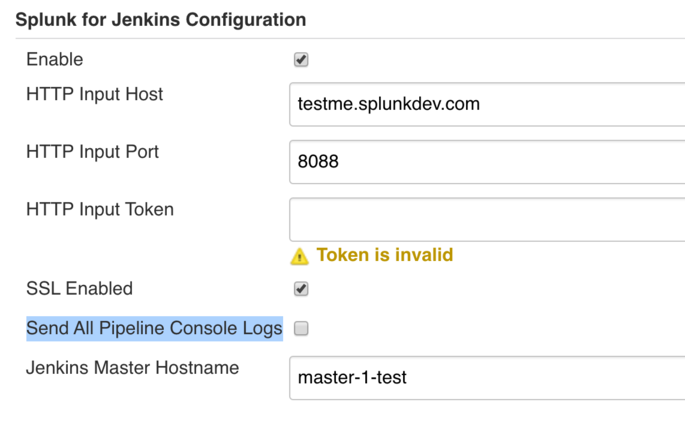Image resolution: width=685 pixels, height=444 pixels.
Task: Click the yellow warning triangle icon
Action: pos(299,257)
